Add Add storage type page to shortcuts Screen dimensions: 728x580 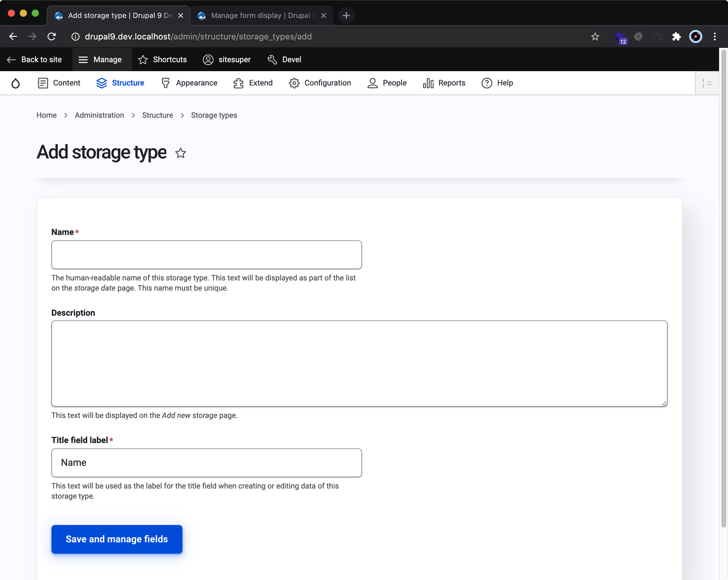tap(180, 153)
